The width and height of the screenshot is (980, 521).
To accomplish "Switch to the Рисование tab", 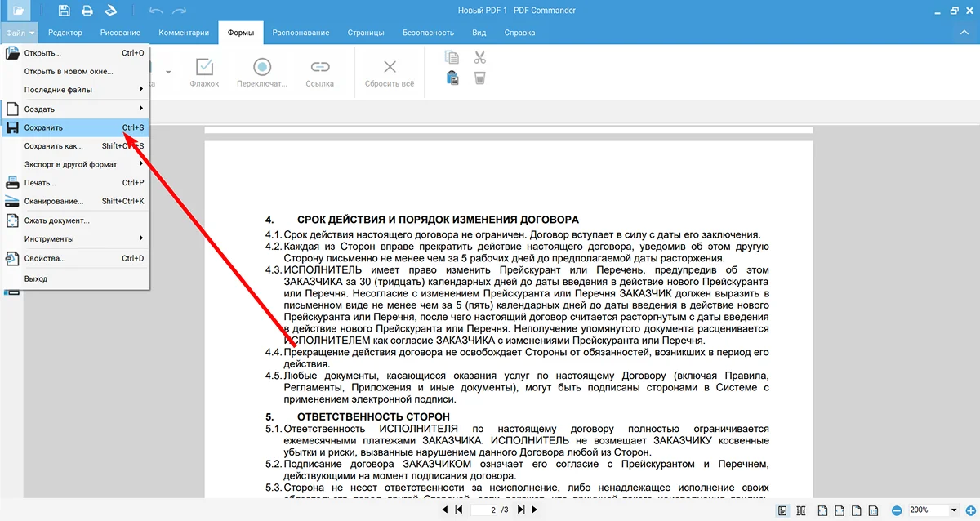I will pos(120,33).
